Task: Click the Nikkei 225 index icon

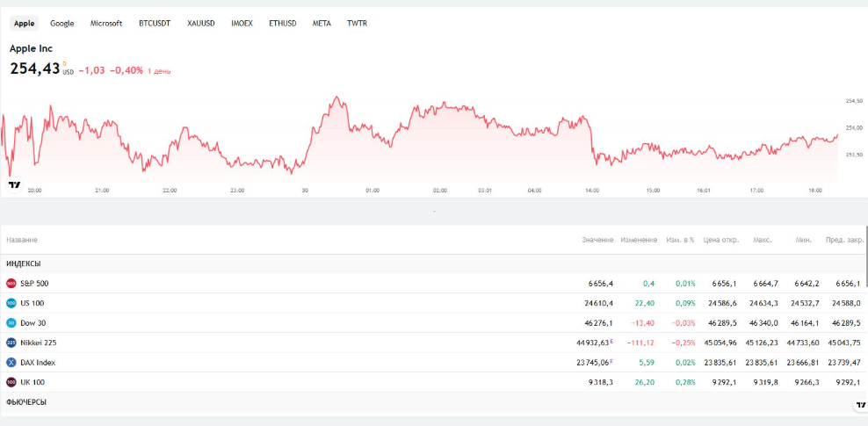Action: point(11,343)
